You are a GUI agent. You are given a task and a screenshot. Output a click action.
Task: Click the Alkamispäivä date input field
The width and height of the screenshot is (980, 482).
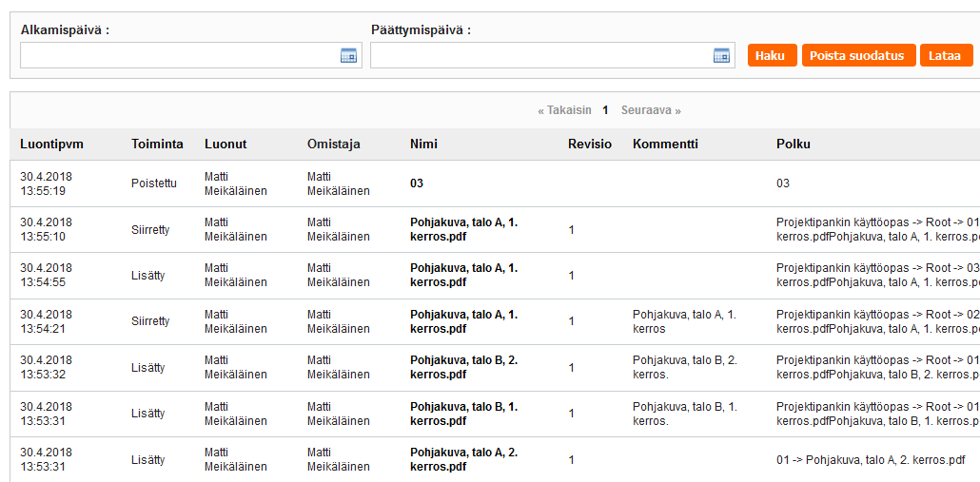[179, 56]
